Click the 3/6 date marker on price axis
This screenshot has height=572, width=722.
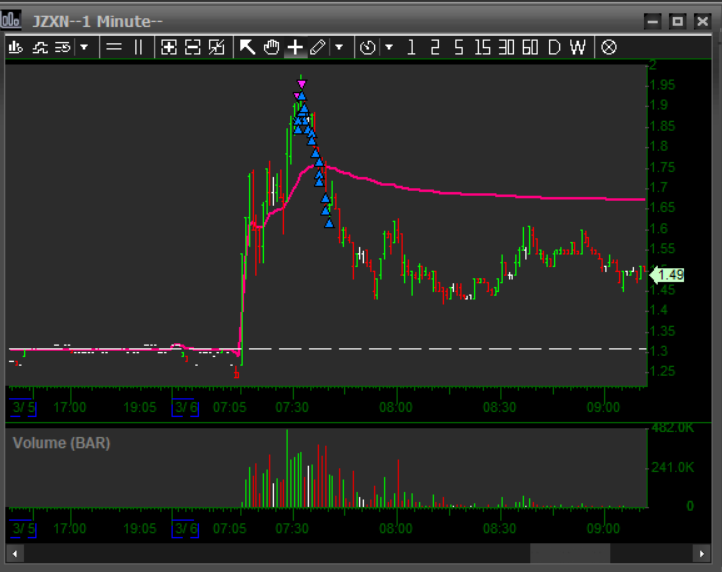coord(186,408)
